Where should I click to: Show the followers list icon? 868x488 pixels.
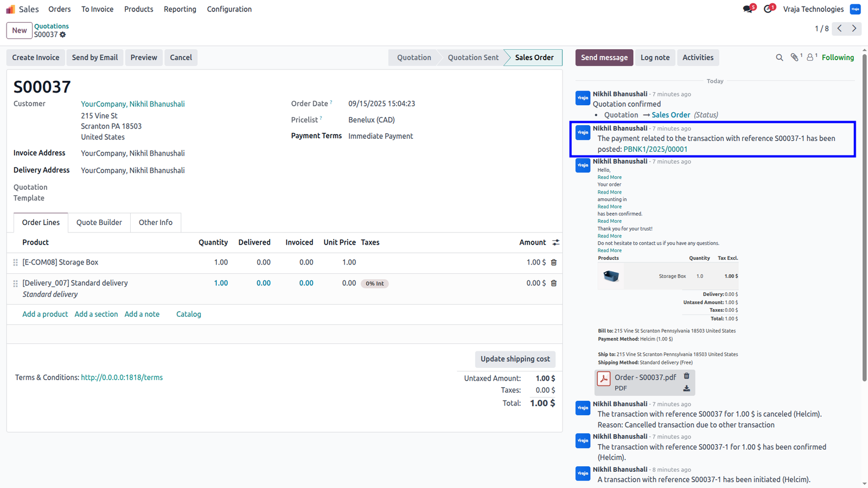pyautogui.click(x=810, y=57)
